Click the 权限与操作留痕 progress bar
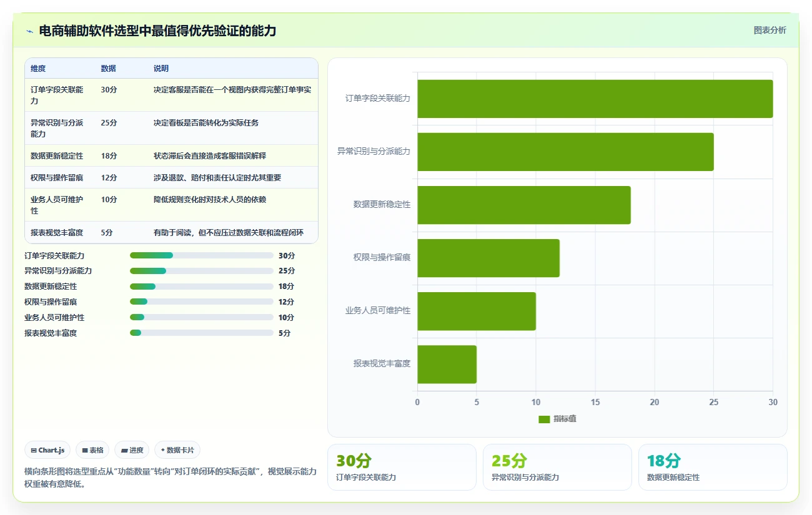Viewport: 812px width, 515px height. (x=202, y=302)
